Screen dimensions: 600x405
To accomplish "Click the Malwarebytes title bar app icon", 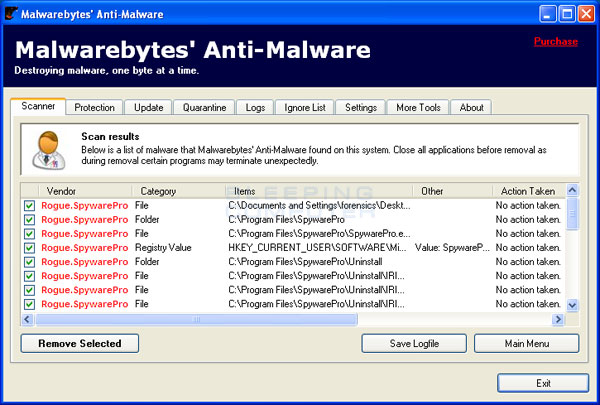I will [x=11, y=13].
